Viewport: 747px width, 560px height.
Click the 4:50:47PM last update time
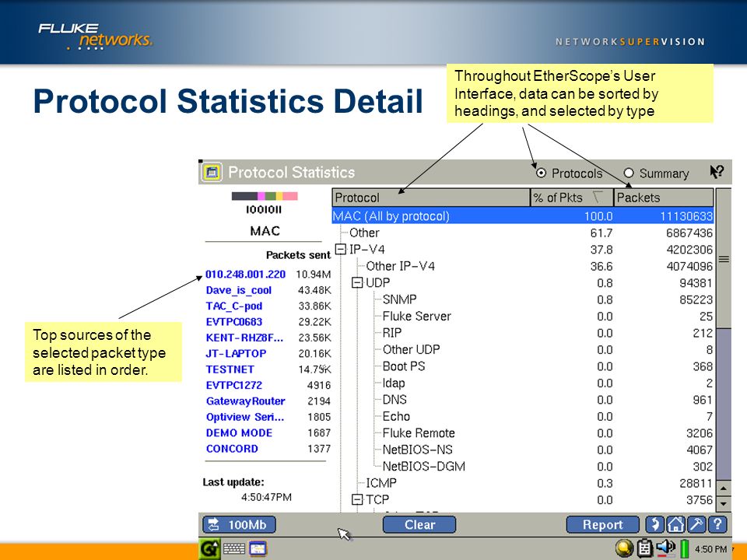click(x=266, y=497)
